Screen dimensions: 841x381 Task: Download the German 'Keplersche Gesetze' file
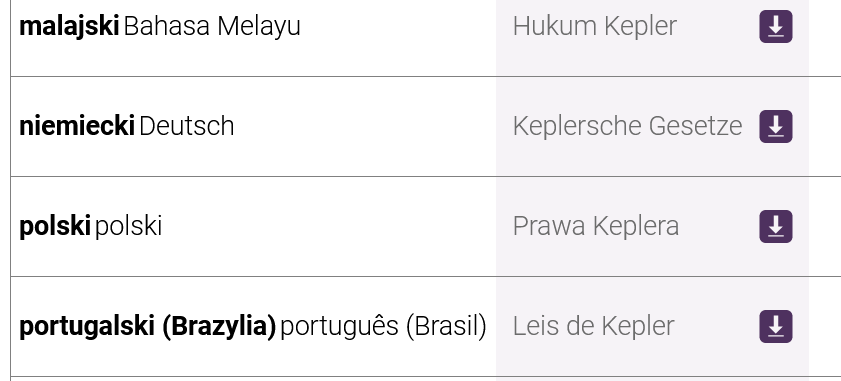click(776, 126)
